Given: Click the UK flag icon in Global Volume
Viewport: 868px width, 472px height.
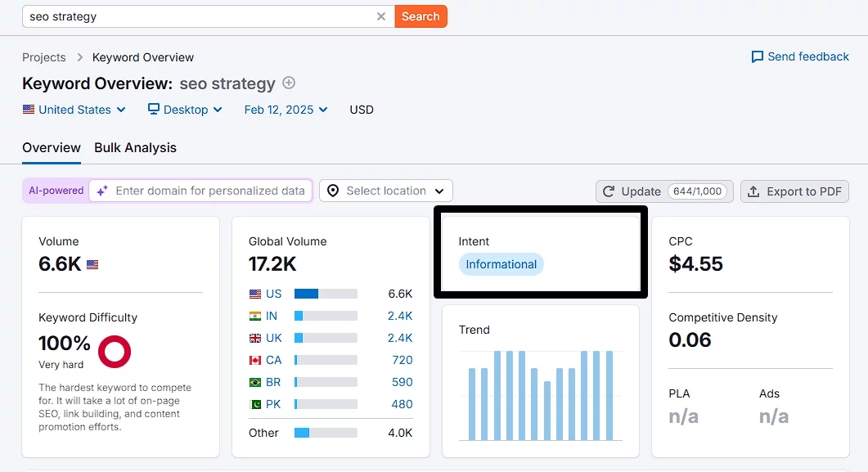Looking at the screenshot, I should (254, 338).
